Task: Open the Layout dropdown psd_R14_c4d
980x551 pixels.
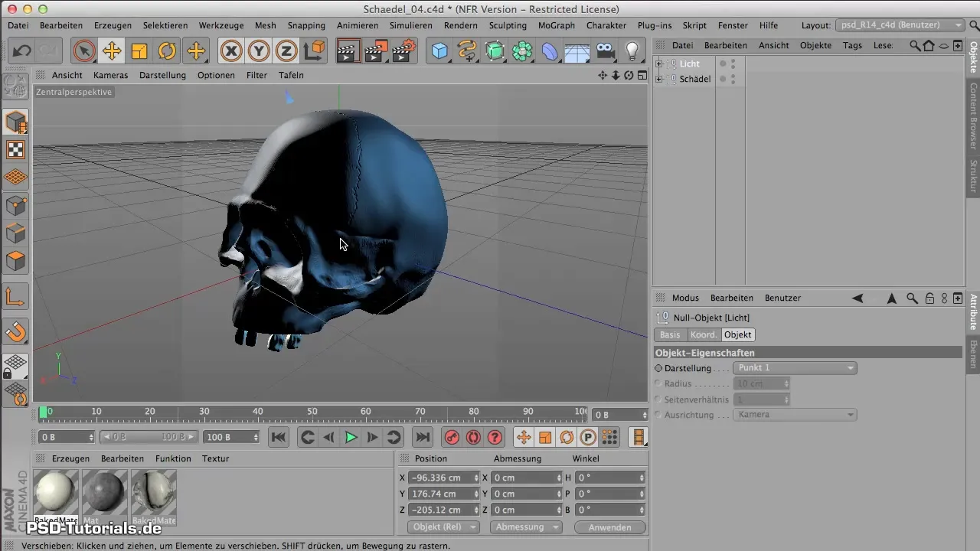Action: coord(900,25)
